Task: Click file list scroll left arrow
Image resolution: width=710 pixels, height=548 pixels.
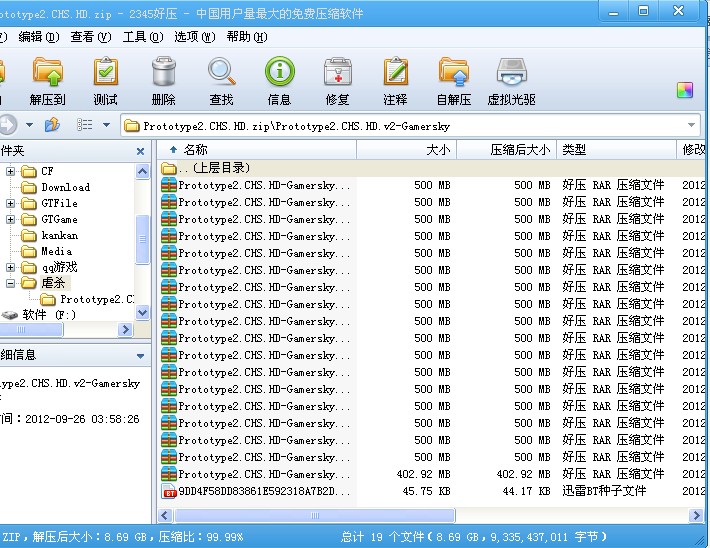Action: pyautogui.click(x=165, y=515)
